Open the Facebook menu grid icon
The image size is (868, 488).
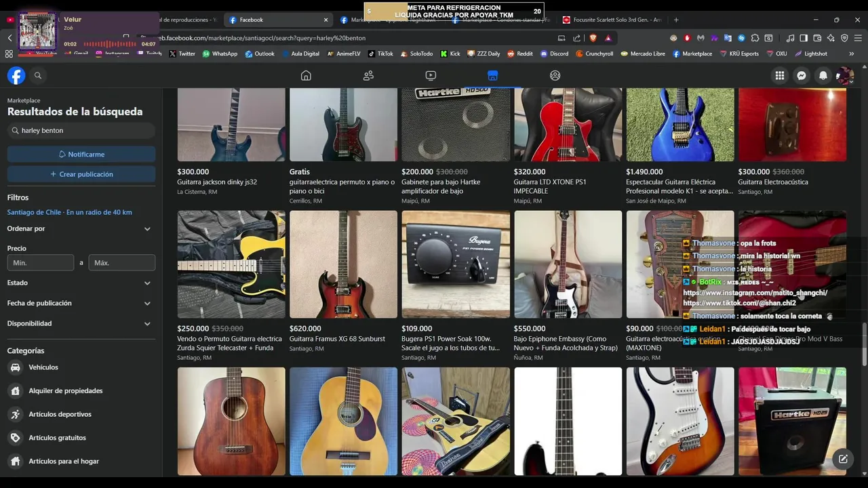point(780,76)
